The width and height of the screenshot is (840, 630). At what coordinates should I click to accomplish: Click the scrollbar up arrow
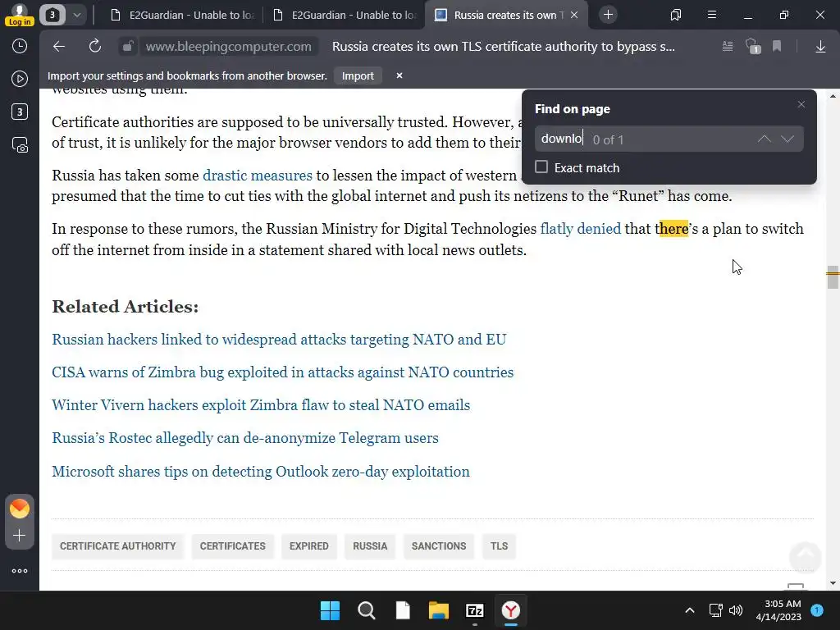pos(833,97)
